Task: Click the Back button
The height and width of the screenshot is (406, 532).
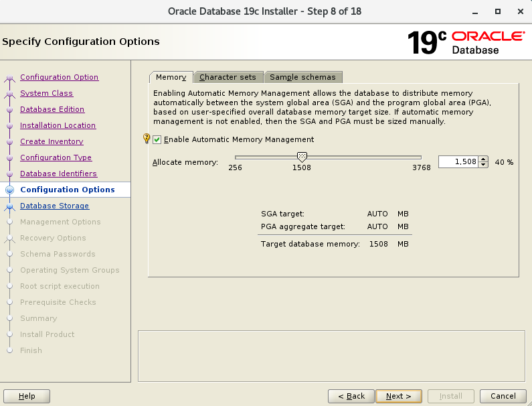Action: point(351,396)
